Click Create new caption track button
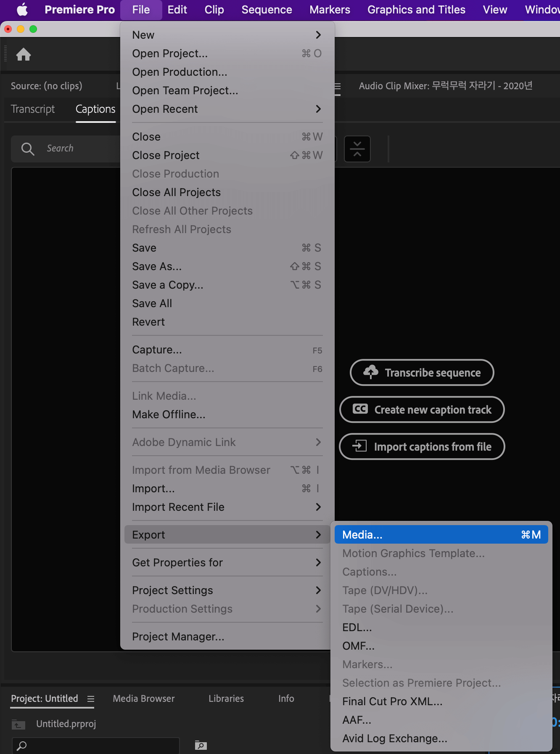 (422, 409)
